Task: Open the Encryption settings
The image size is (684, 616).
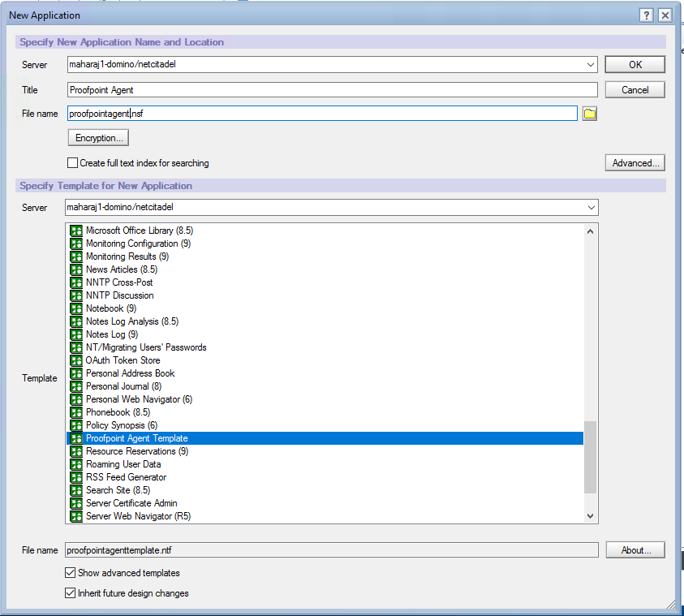Action: 99,138
